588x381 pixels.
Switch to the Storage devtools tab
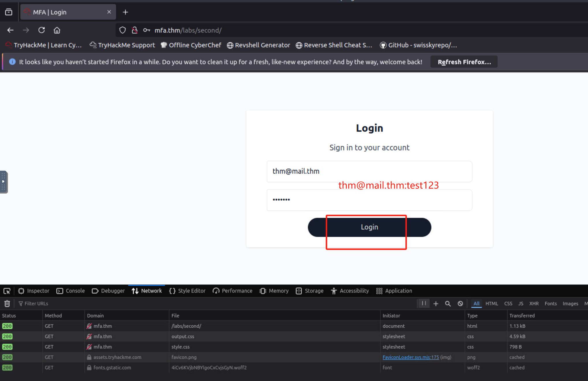pos(310,291)
